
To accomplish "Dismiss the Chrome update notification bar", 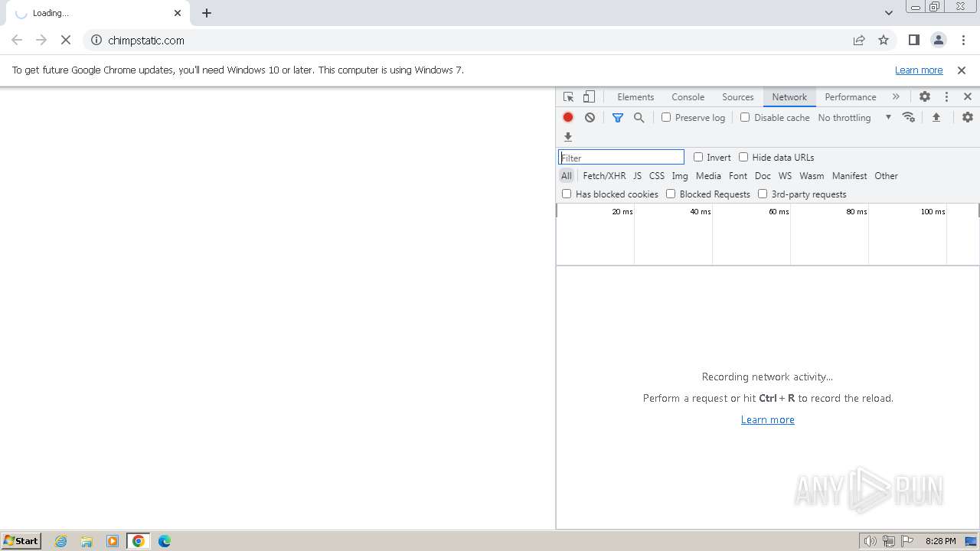I will [x=962, y=70].
